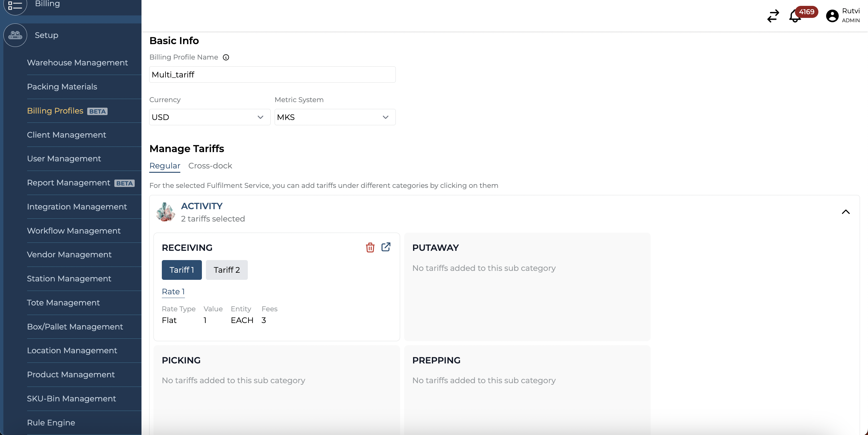Viewport: 868px width, 435px height.
Task: Click the Billing Profile Name input field
Action: (272, 75)
